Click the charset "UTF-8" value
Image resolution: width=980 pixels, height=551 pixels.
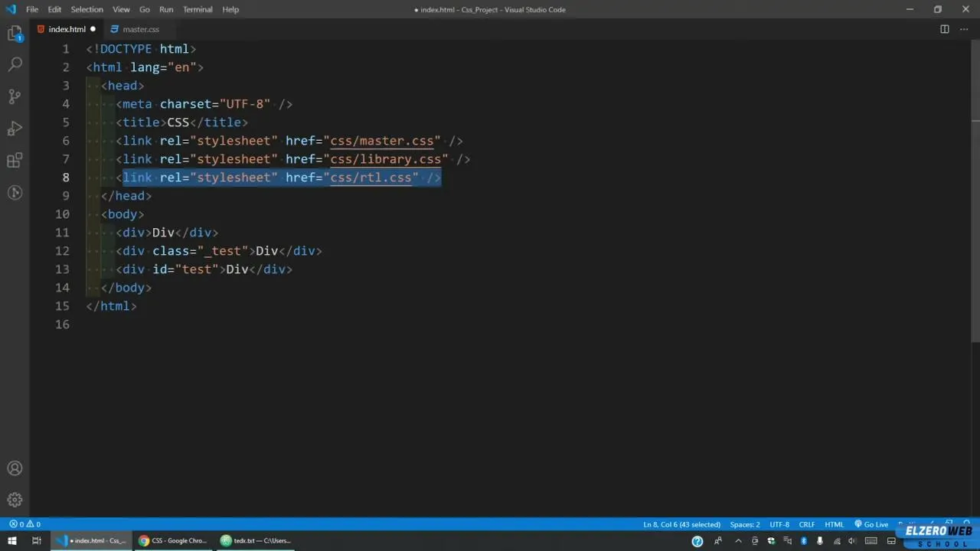click(x=245, y=104)
